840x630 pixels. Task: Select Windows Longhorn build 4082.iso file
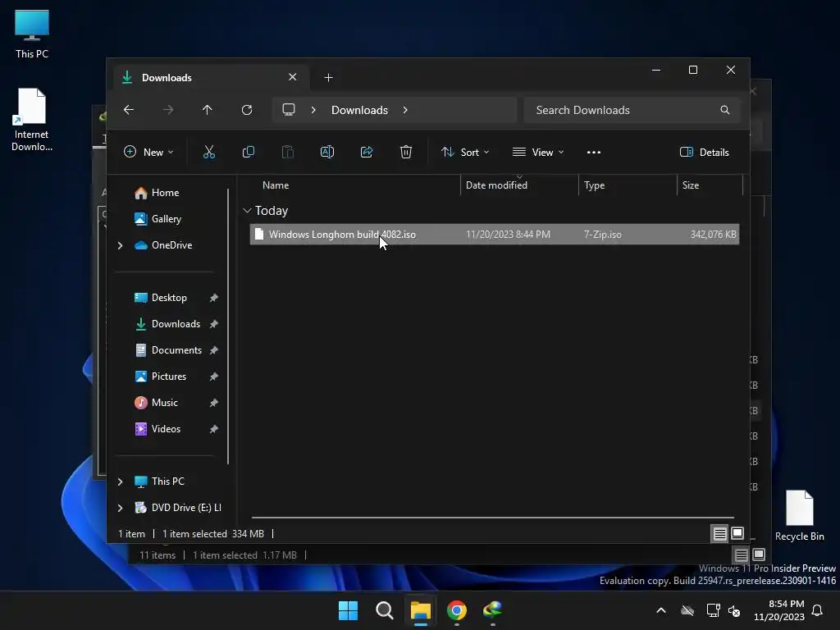(495, 235)
